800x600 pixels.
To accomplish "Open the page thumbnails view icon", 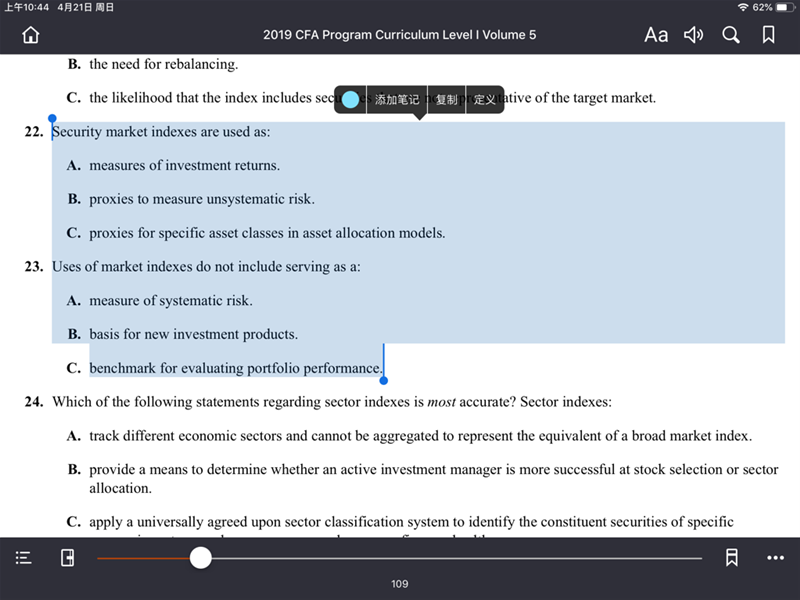I will click(x=67, y=558).
